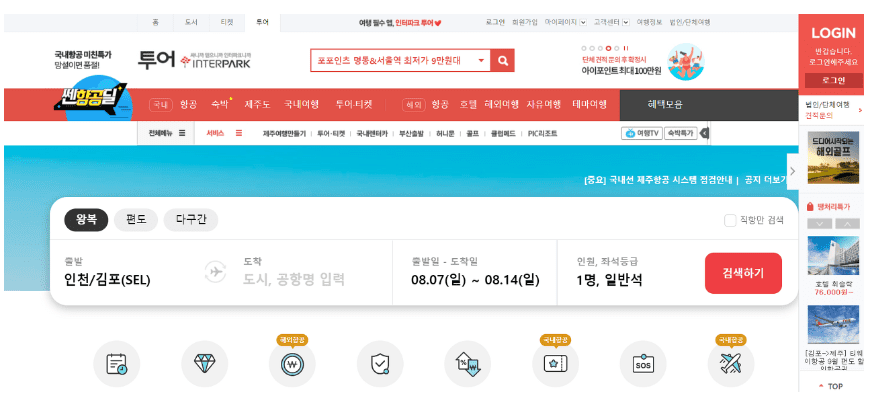Image resolution: width=871 pixels, height=405 pixels.
Task: Open 호텔 in the red navigation
Action: (x=468, y=104)
